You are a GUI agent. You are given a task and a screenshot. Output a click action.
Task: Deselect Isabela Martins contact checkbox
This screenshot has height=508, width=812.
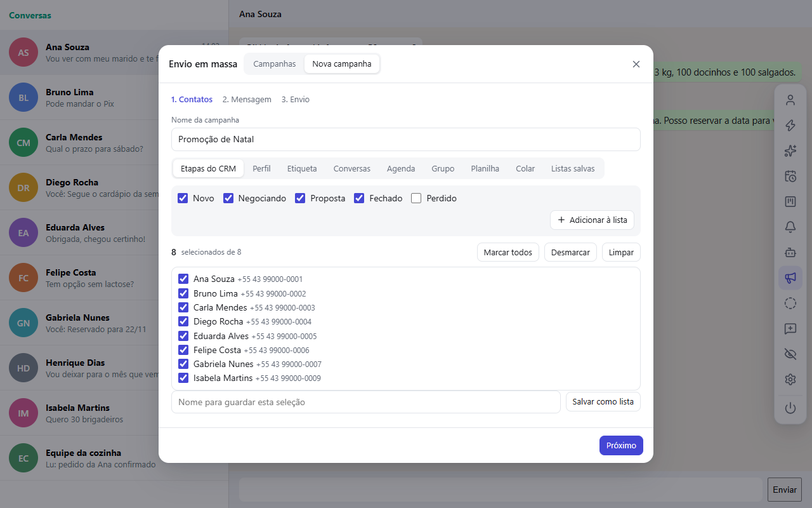coord(183,378)
